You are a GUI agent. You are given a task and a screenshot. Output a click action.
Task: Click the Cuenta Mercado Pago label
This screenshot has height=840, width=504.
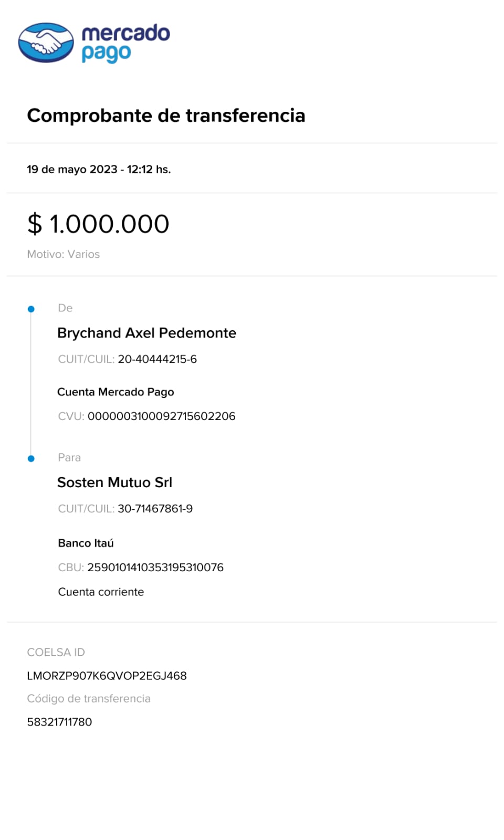click(115, 392)
